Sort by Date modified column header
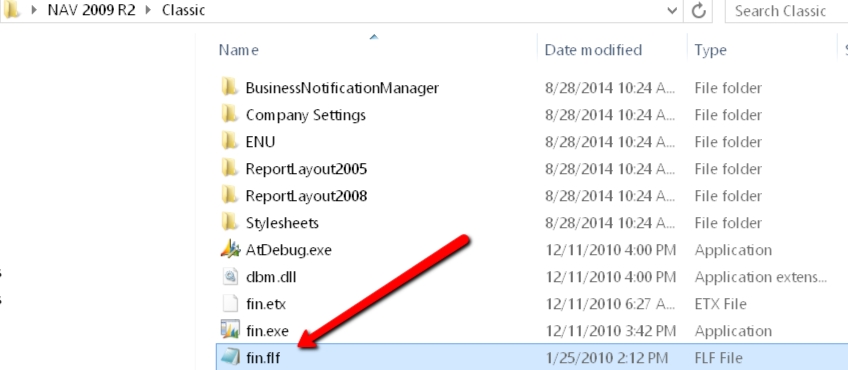The image size is (848, 370). tap(593, 50)
